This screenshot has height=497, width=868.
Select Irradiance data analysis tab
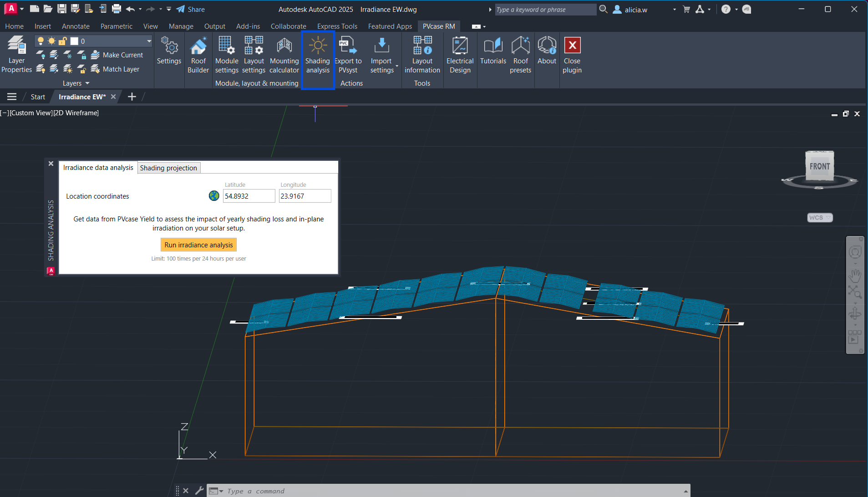98,168
